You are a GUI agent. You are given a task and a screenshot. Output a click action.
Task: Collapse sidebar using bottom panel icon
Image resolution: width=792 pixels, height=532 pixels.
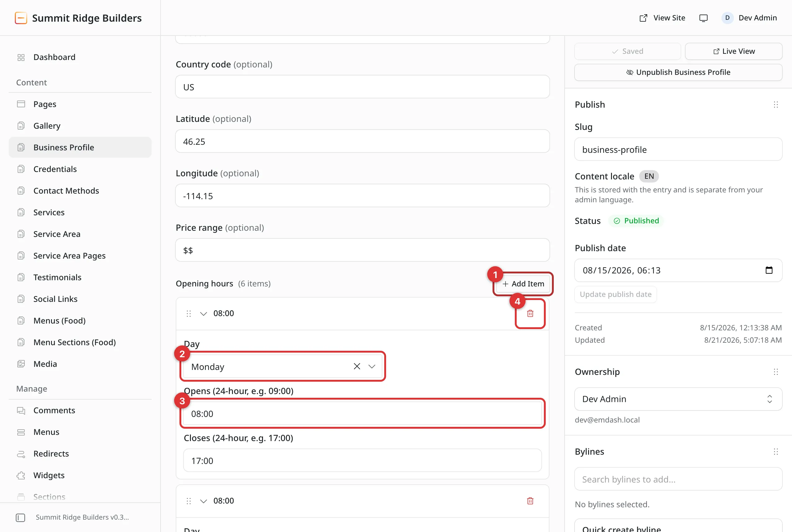point(20,517)
